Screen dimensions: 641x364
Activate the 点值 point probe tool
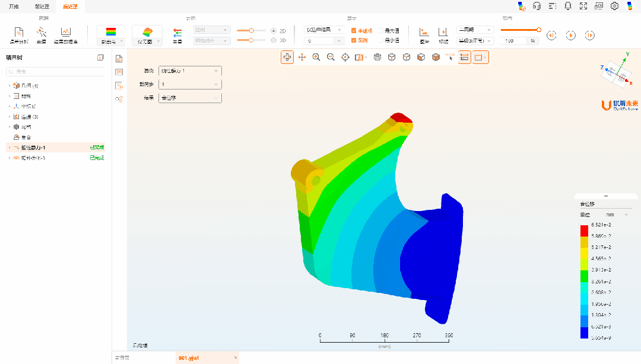click(42, 35)
